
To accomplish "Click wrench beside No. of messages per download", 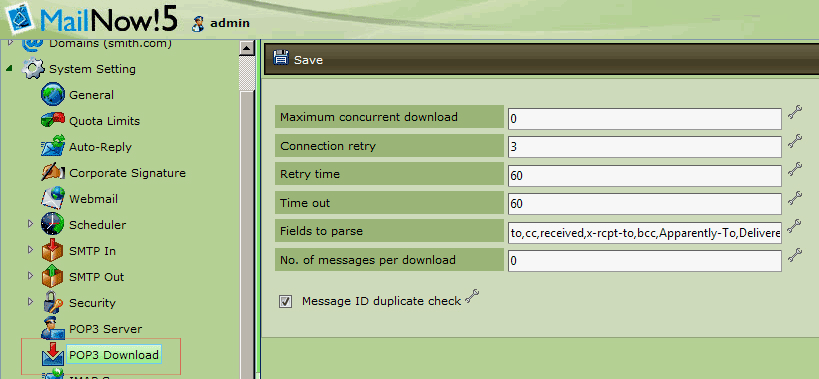I will point(794,255).
